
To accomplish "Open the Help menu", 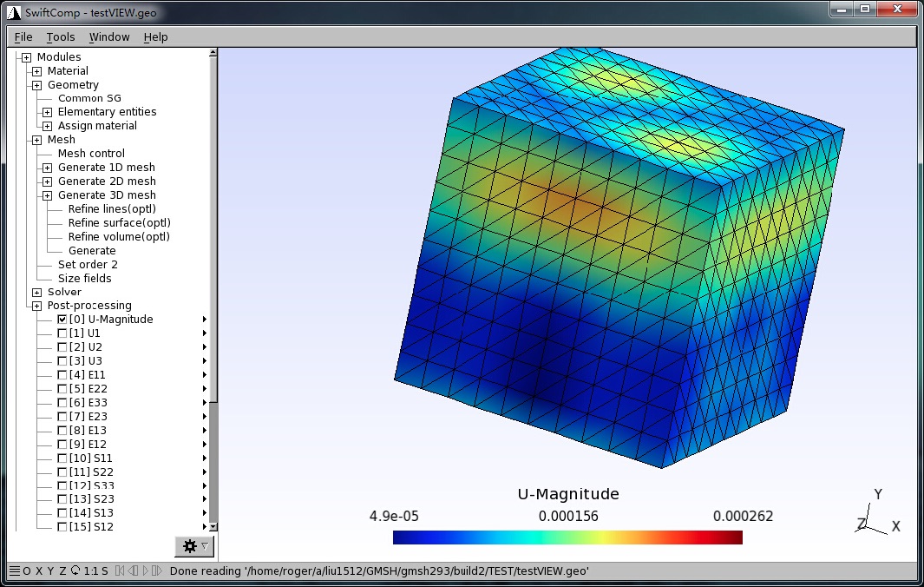I will coord(156,36).
